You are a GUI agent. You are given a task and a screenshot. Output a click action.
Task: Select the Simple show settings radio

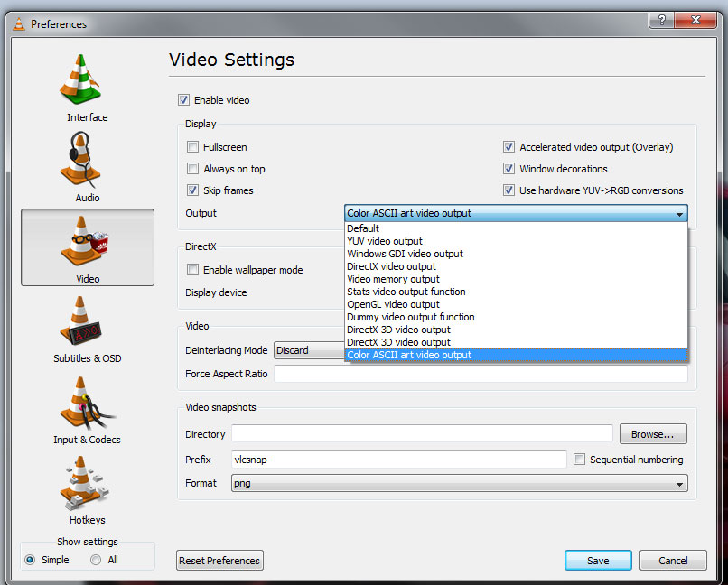click(x=30, y=560)
